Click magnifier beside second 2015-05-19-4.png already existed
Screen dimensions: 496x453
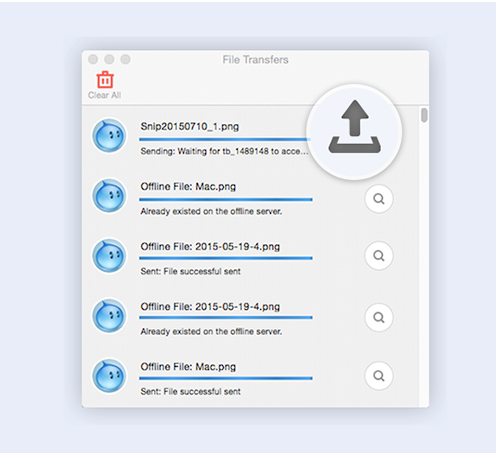pos(379,317)
